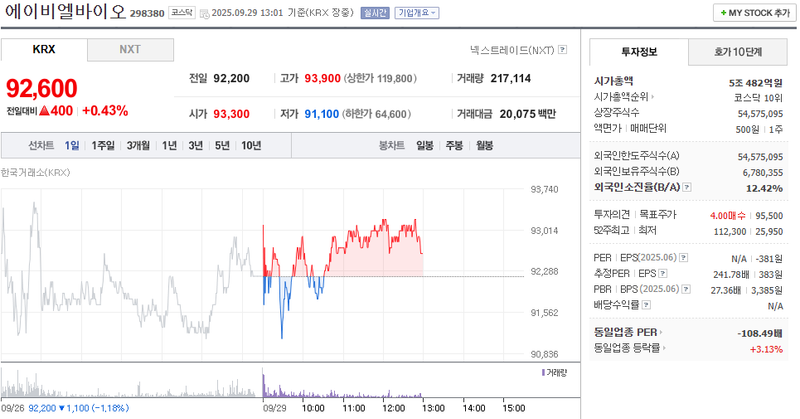This screenshot has width=800, height=419.
Task: Click the foreign ownership ratio 12.42%
Action: point(764,188)
